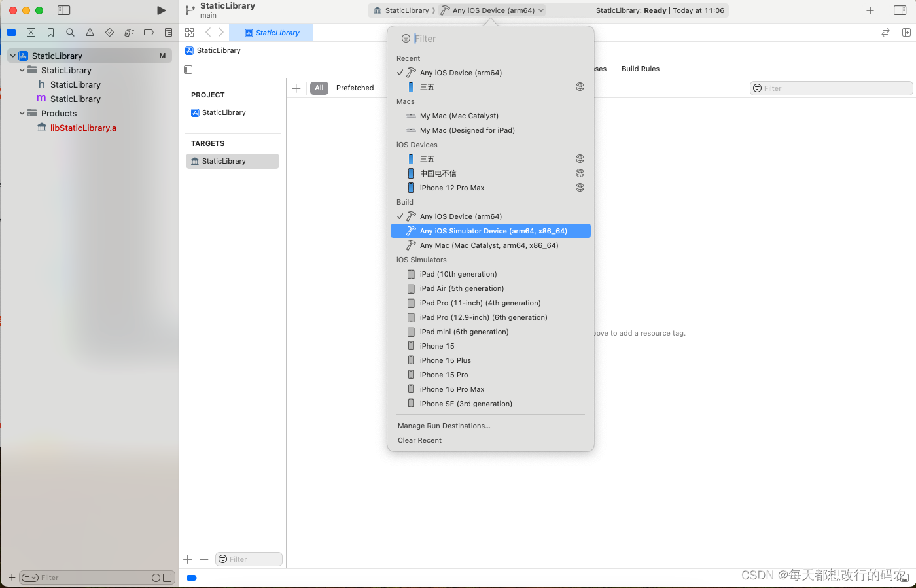Go back in editor history
This screenshot has width=916, height=588.
[208, 32]
